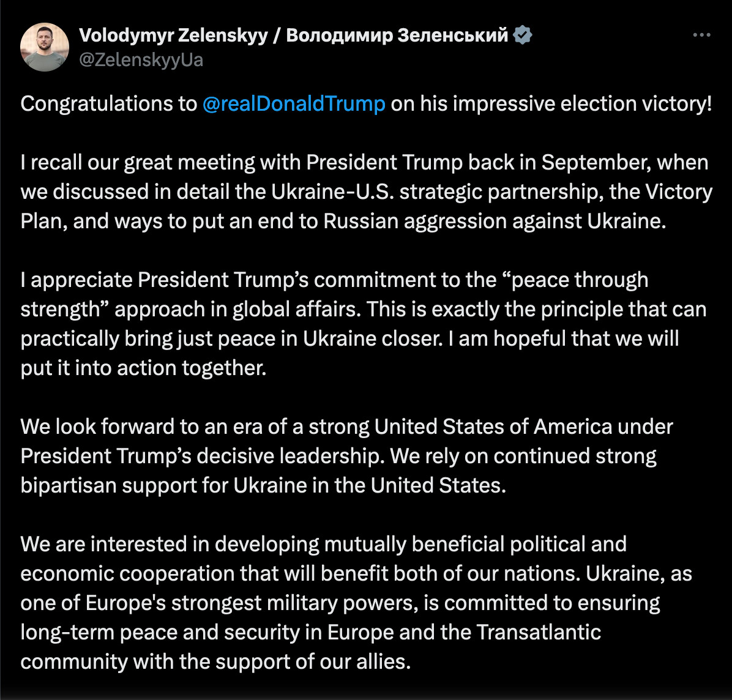The width and height of the screenshot is (732, 700).
Task: Click the blue verified badge icon
Action: (x=523, y=35)
